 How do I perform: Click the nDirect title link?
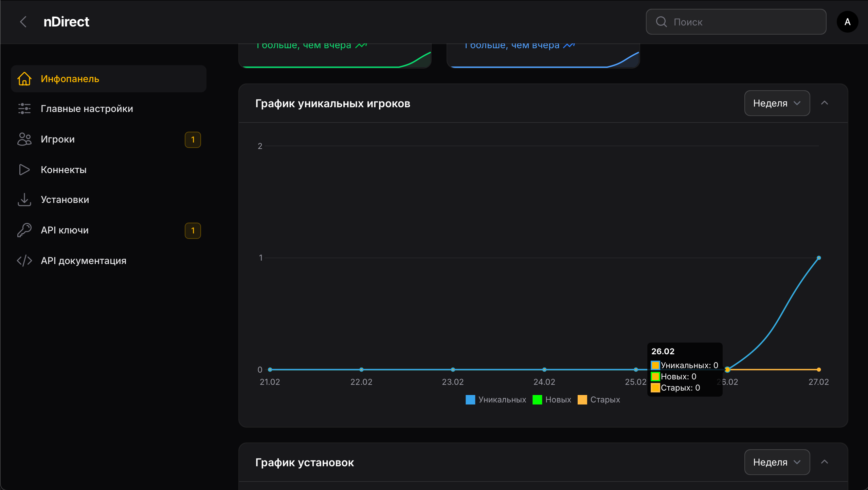click(66, 22)
